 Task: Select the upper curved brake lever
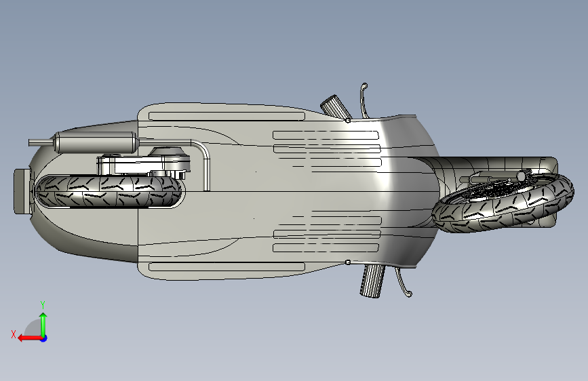364,100
